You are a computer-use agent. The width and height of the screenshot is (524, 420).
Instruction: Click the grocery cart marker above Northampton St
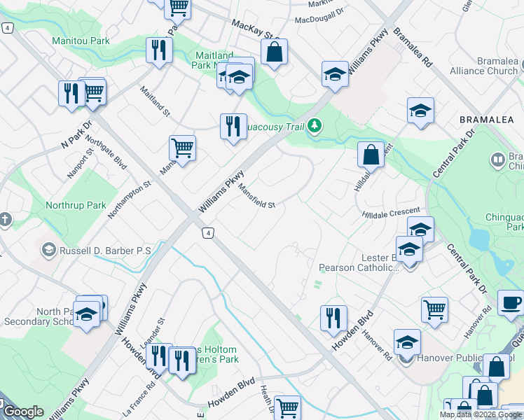click(182, 150)
